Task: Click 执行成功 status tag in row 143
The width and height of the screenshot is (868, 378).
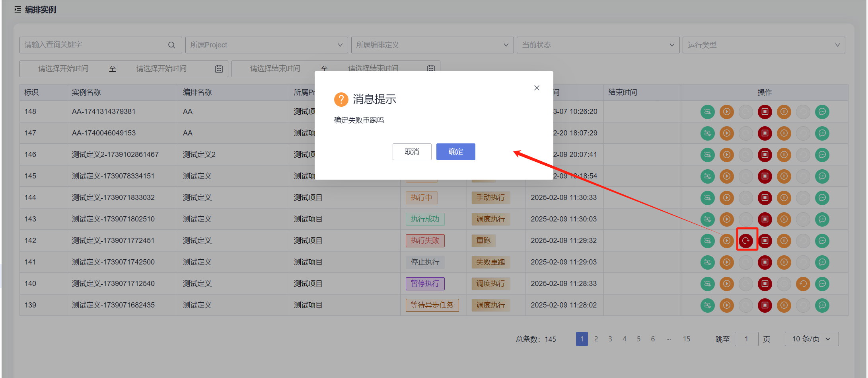Action: click(425, 219)
